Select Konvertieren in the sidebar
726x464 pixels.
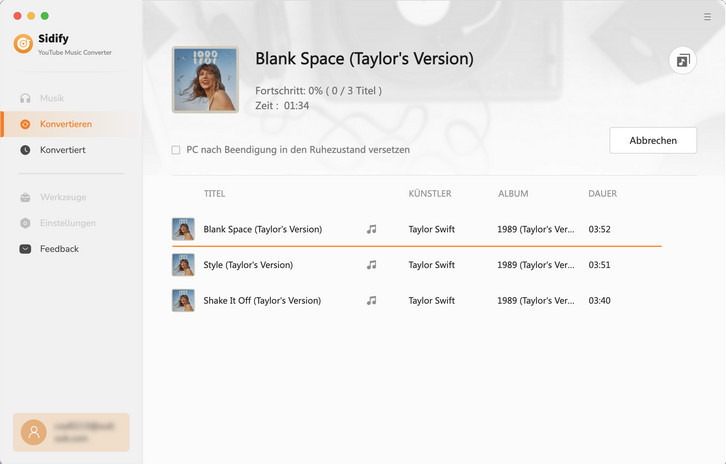point(66,124)
